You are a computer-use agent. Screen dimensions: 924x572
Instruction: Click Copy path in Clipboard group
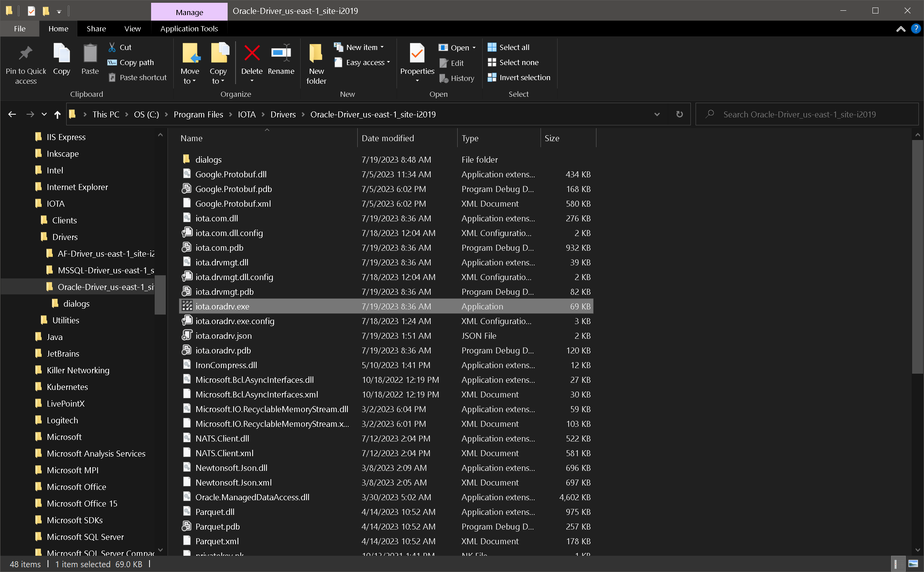click(x=131, y=62)
